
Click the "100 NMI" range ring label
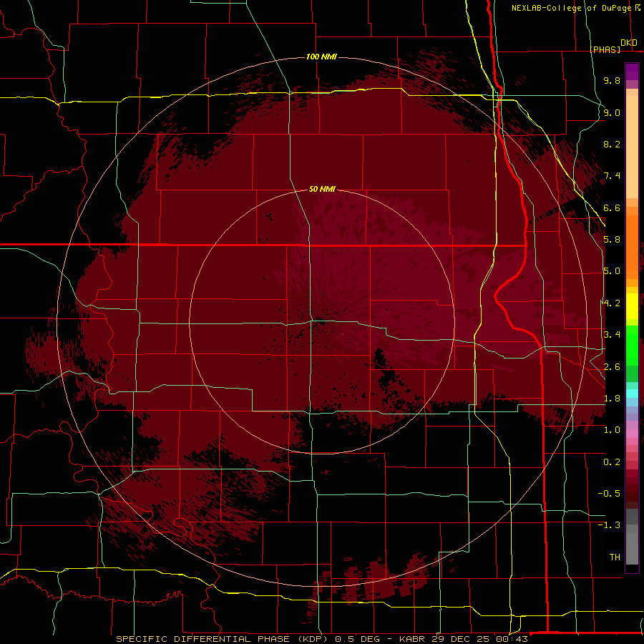(321, 57)
